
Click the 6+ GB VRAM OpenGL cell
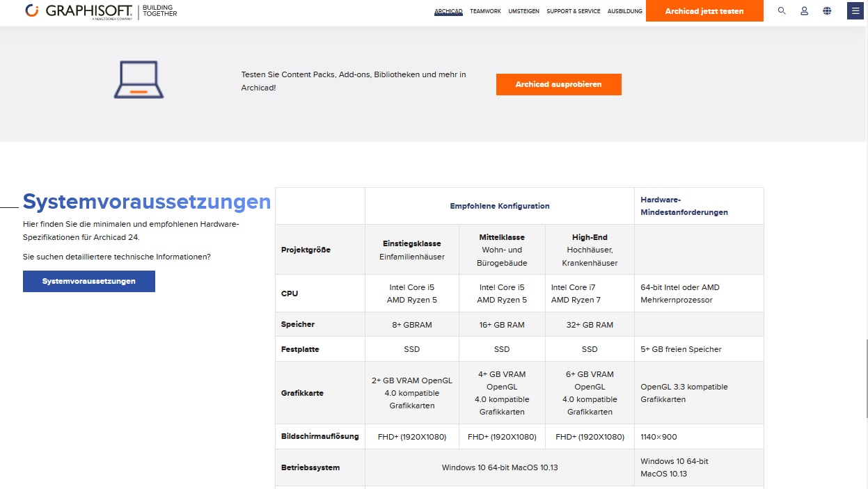point(590,393)
